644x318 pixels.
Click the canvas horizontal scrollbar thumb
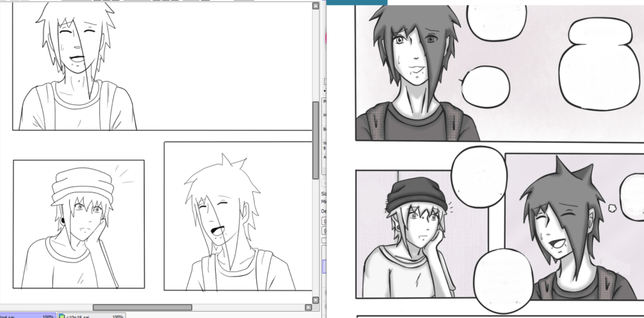[x=142, y=307]
